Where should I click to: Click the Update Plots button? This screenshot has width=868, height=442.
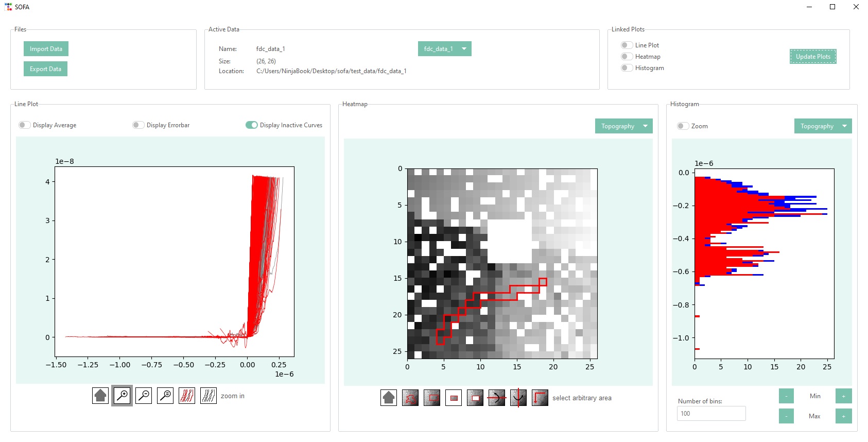coord(813,57)
